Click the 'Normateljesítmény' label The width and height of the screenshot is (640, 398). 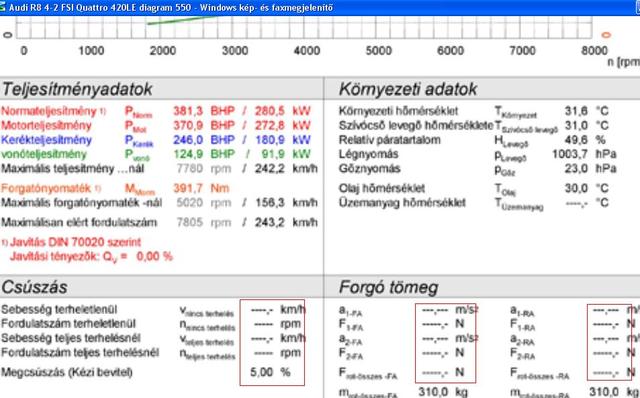point(49,111)
